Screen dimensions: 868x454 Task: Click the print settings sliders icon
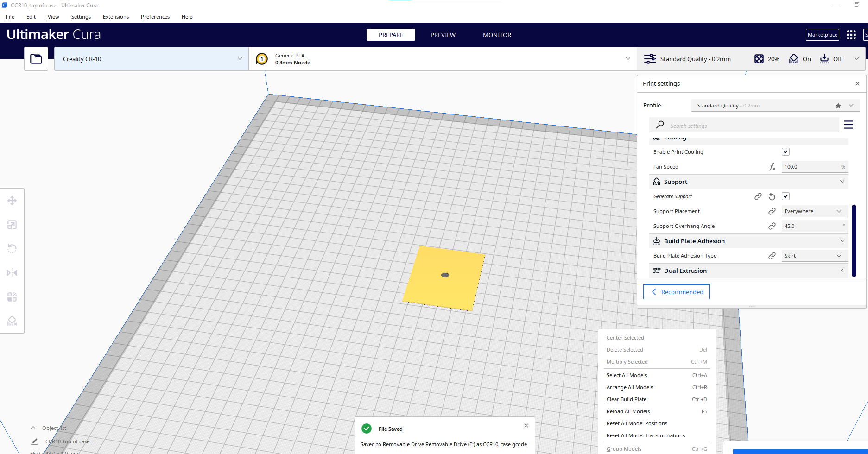(650, 59)
